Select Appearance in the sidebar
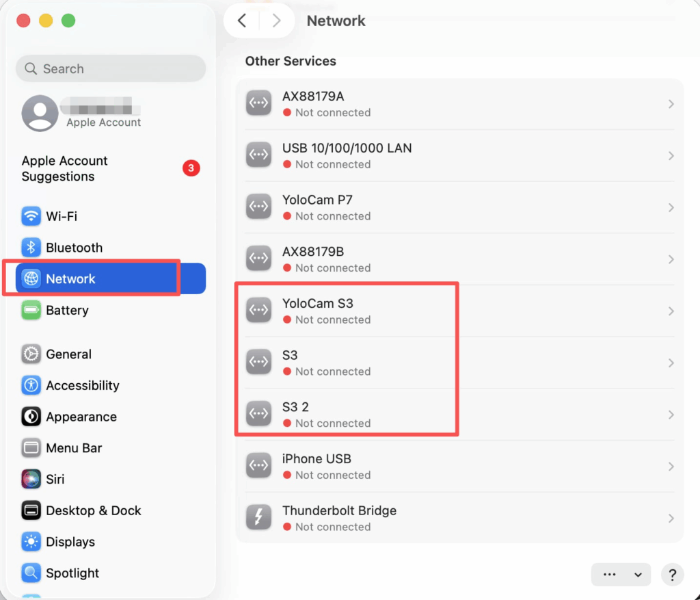 [81, 417]
